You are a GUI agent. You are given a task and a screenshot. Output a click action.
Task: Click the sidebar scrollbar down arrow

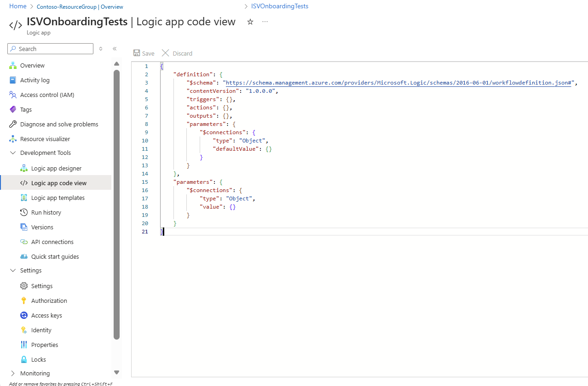tap(116, 372)
